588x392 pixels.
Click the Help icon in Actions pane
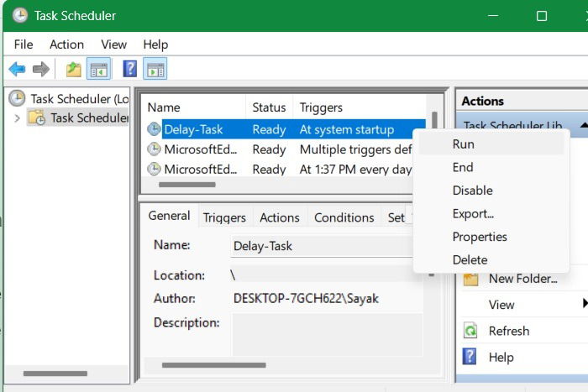coord(470,357)
